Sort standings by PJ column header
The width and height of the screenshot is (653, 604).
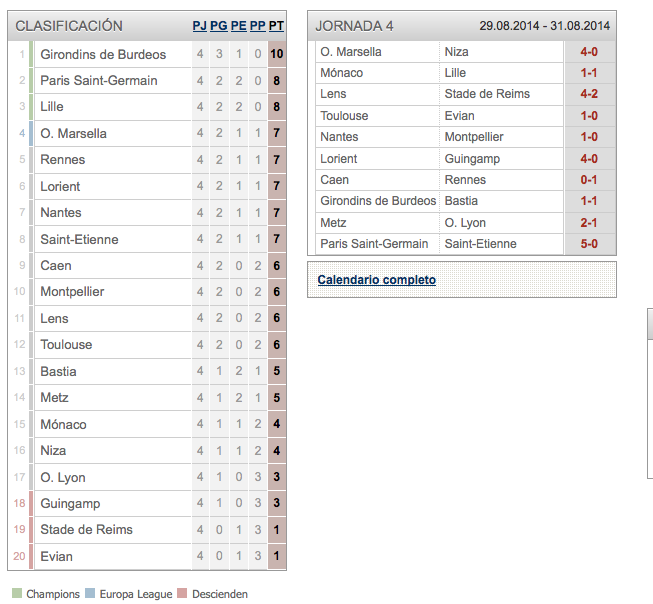click(199, 26)
